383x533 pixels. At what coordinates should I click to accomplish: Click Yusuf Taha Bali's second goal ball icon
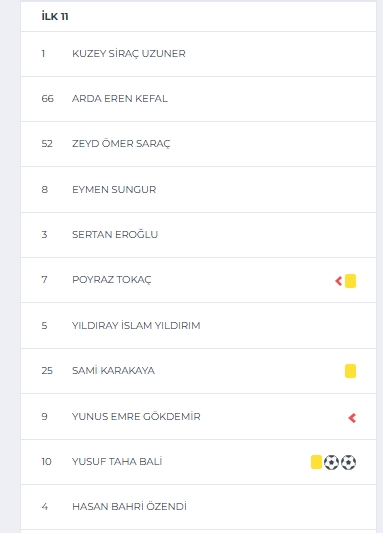(x=348, y=462)
